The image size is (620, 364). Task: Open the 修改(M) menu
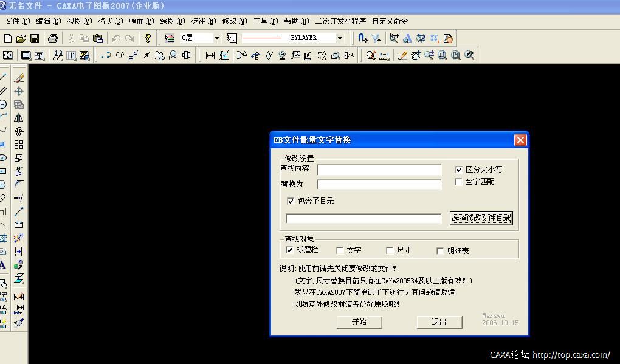(x=235, y=21)
